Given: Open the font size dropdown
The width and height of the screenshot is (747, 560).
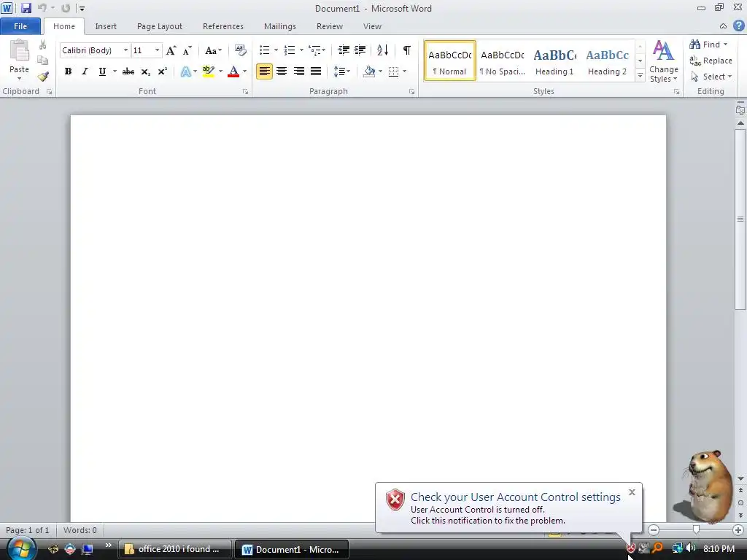Looking at the screenshot, I should pos(158,50).
